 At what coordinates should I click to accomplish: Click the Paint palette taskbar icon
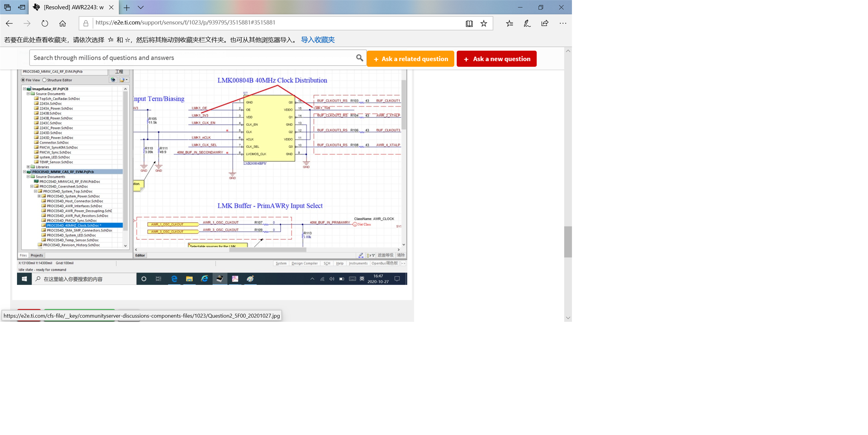pos(250,279)
